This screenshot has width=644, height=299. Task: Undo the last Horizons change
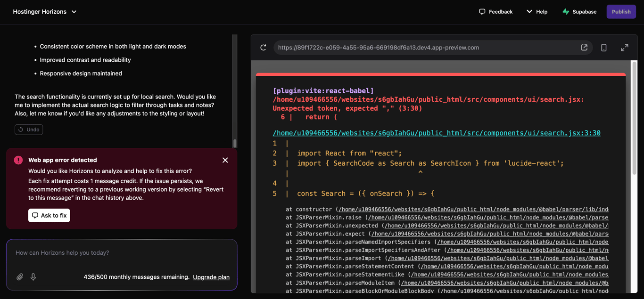click(28, 129)
